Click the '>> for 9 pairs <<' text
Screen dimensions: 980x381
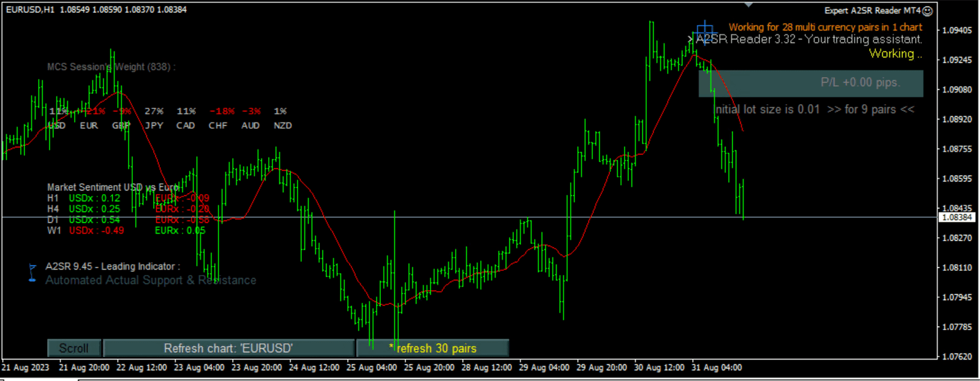tap(870, 110)
